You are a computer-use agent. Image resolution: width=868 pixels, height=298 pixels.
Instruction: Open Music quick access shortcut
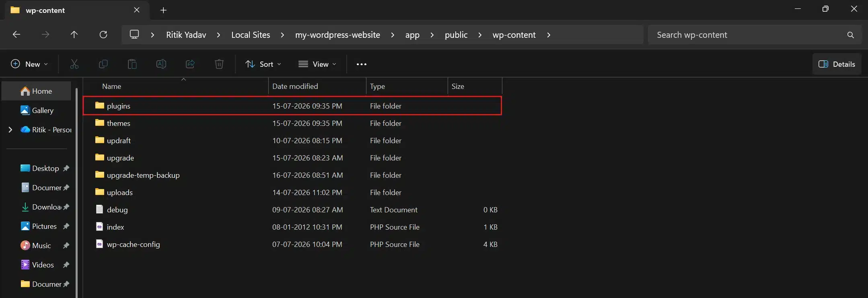coord(36,245)
